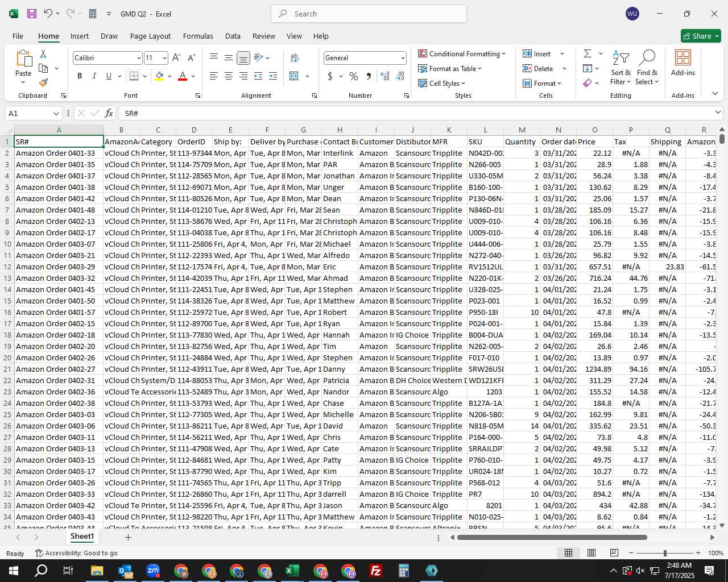
Task: Click the Orientation angle text icon
Action: click(258, 58)
